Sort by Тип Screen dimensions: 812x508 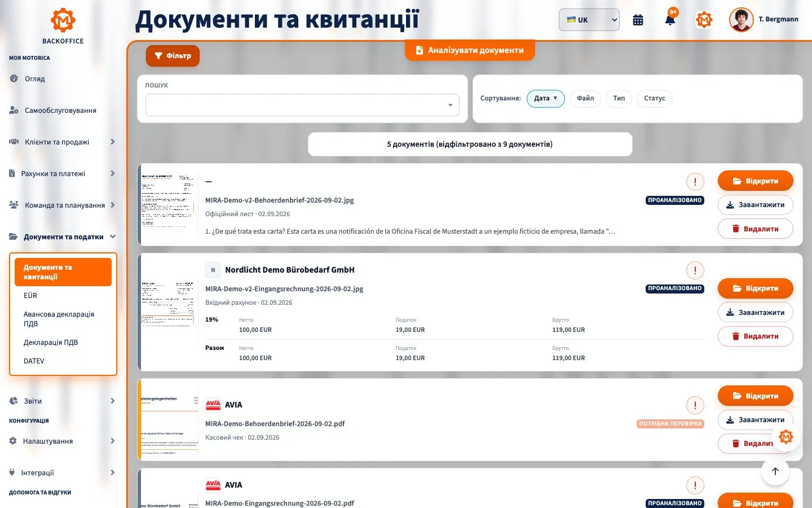[619, 98]
